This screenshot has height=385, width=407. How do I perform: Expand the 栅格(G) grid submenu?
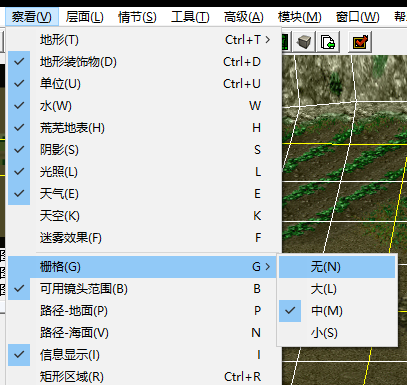[x=143, y=267]
